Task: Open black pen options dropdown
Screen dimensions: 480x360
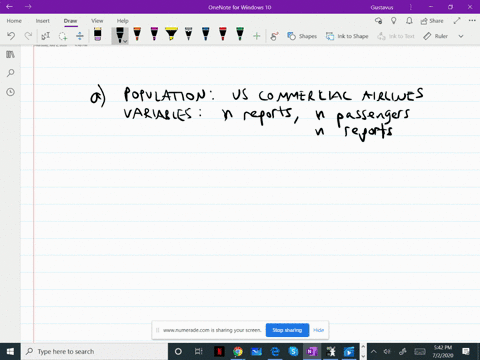Action: click(x=125, y=41)
